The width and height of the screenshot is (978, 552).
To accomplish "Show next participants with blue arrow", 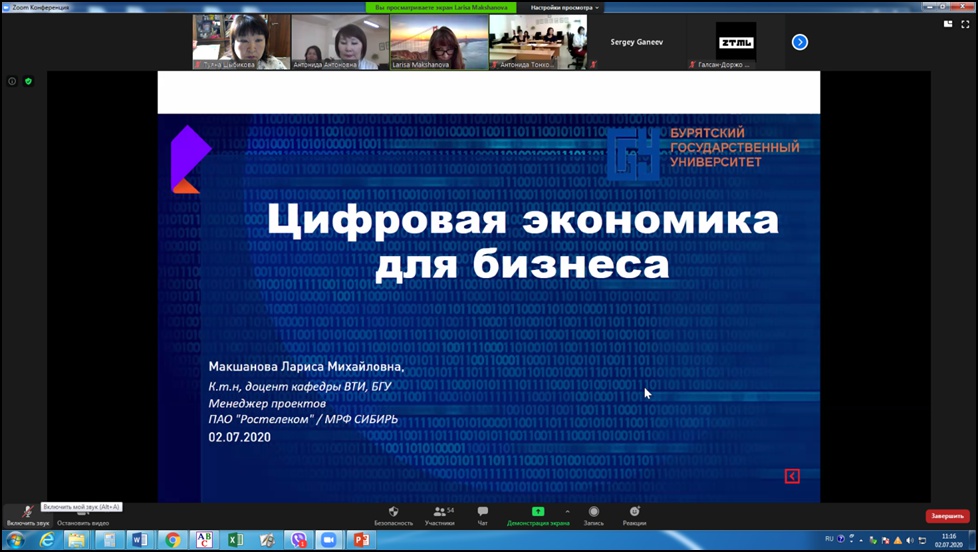I will pos(799,42).
